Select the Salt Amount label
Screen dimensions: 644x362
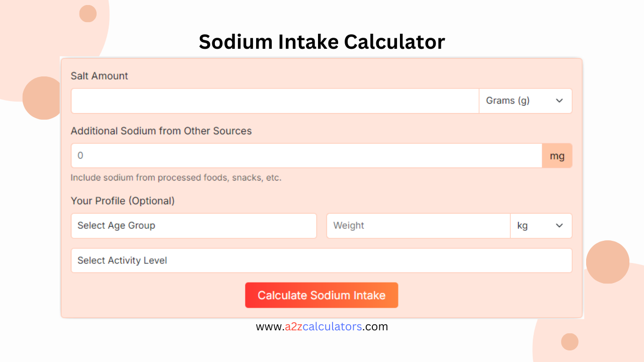(x=99, y=75)
